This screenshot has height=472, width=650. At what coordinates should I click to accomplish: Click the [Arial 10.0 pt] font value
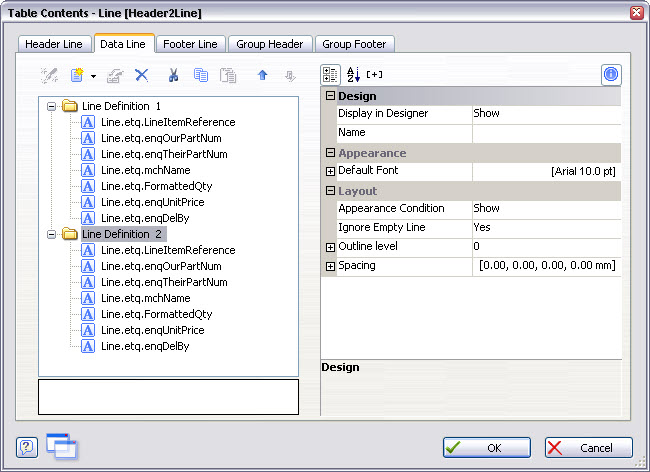546,171
